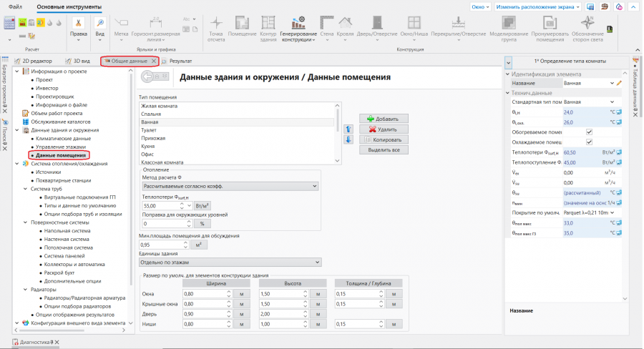This screenshot has height=349, width=644.
Task: Click the Выделить все button
Action: click(x=387, y=150)
